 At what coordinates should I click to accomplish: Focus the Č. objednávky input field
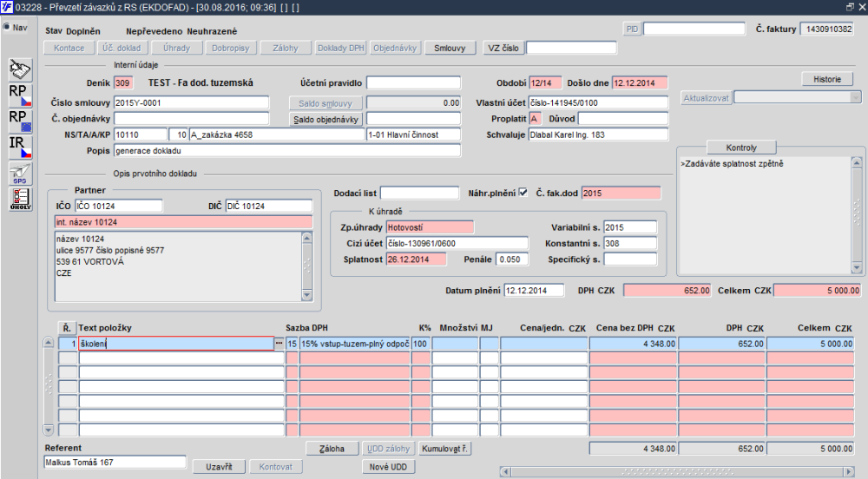coord(192,118)
